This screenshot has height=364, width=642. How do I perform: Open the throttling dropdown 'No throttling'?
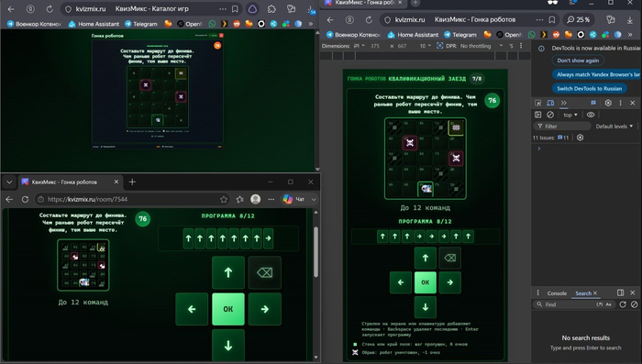coord(481,46)
